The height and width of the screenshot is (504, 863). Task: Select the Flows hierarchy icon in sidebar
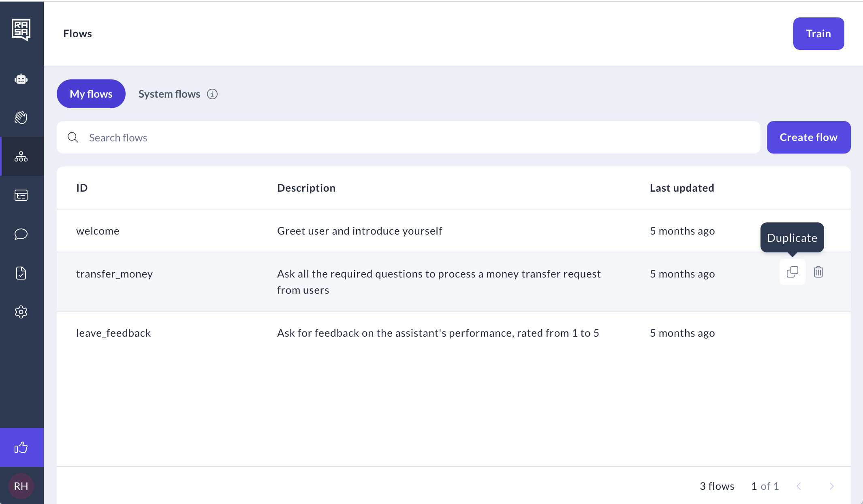pos(21,156)
